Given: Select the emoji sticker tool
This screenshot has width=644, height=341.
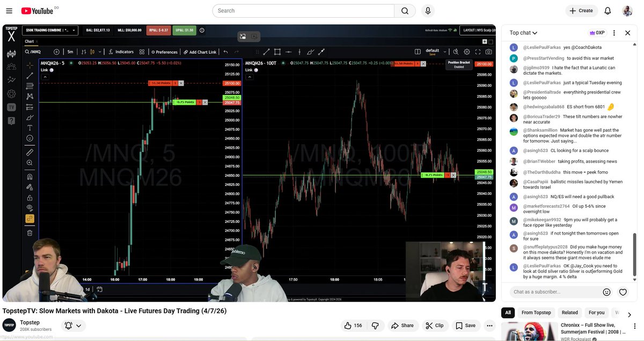Looking at the screenshot, I should point(30,139).
